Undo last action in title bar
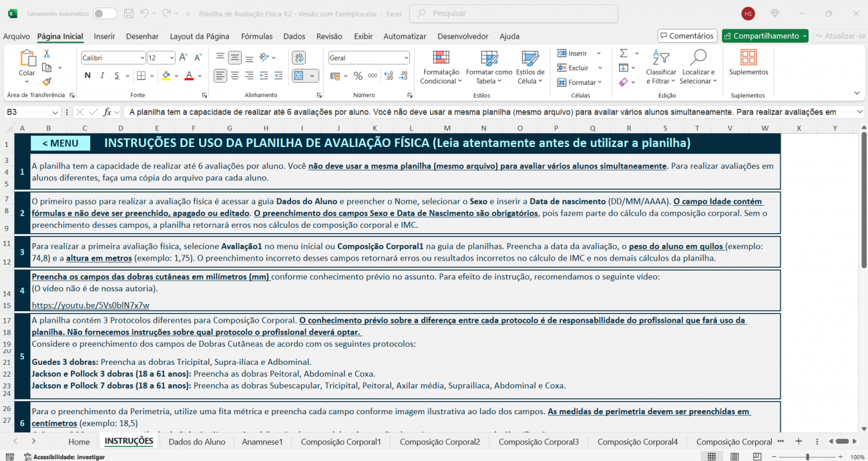 click(146, 13)
